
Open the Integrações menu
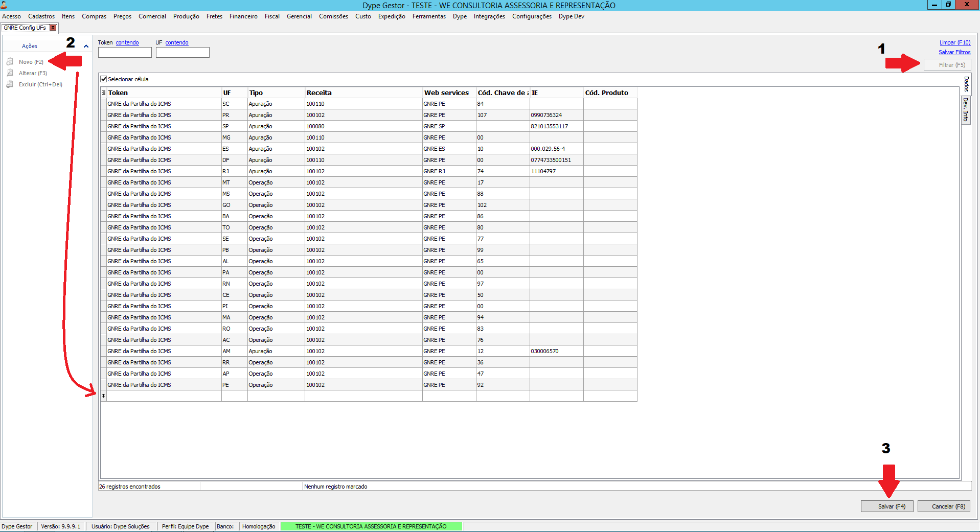(x=489, y=16)
